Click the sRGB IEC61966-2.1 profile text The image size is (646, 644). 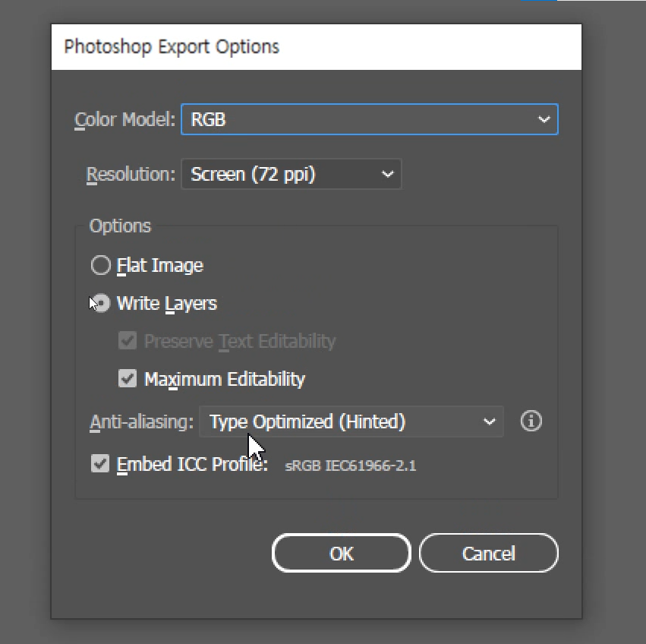(351, 466)
